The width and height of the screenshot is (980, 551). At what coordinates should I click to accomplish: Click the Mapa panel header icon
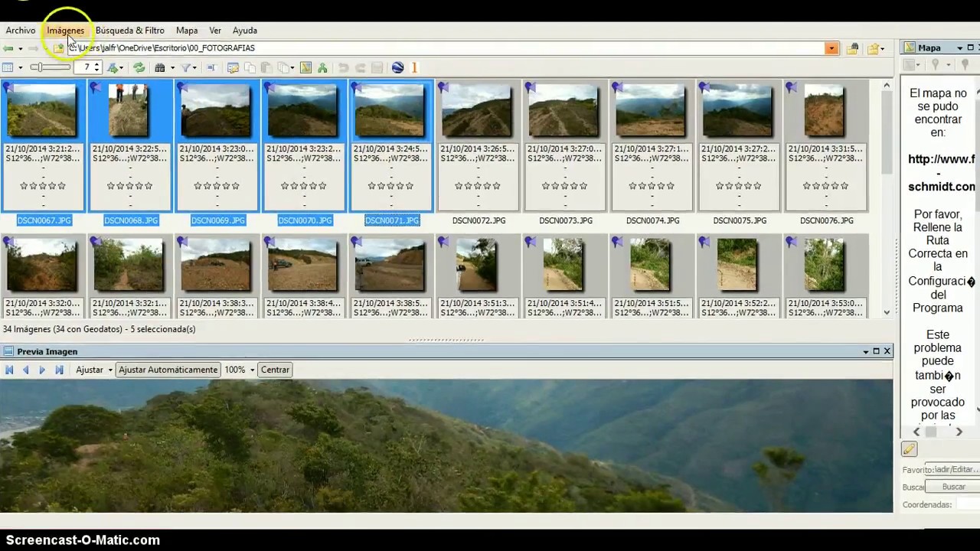click(x=910, y=47)
